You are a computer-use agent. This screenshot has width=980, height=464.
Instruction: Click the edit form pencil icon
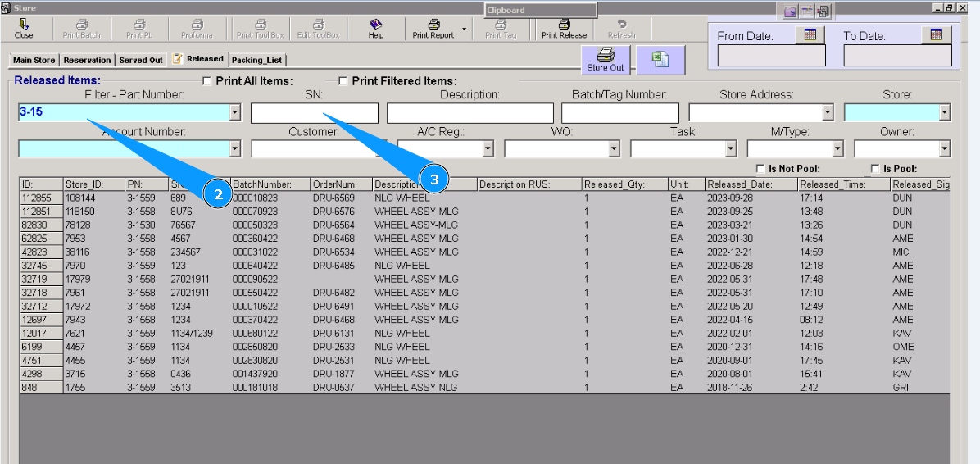(807, 11)
